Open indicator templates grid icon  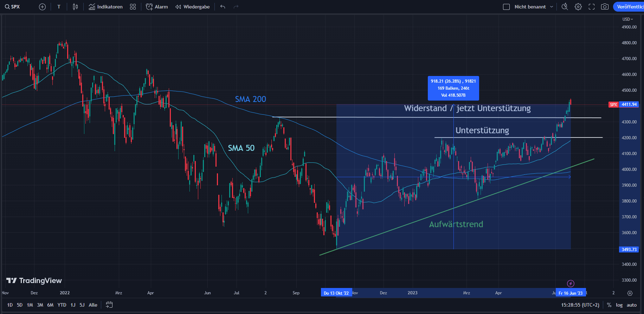pos(133,7)
